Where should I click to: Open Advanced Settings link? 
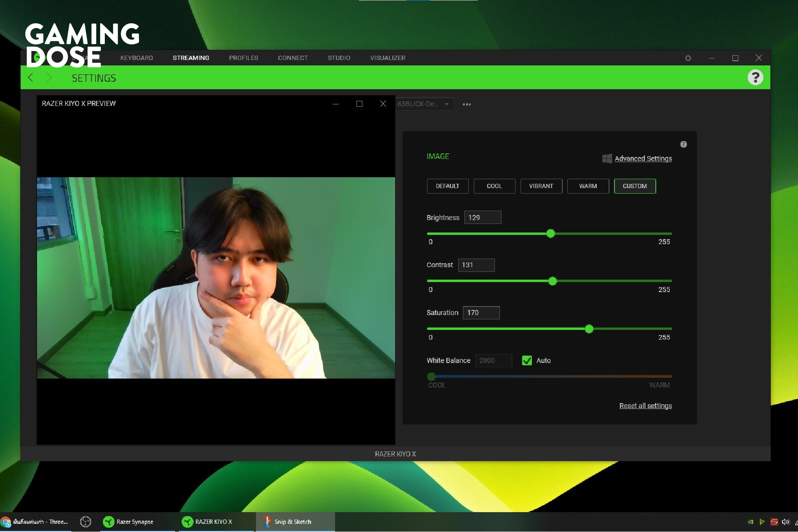643,159
